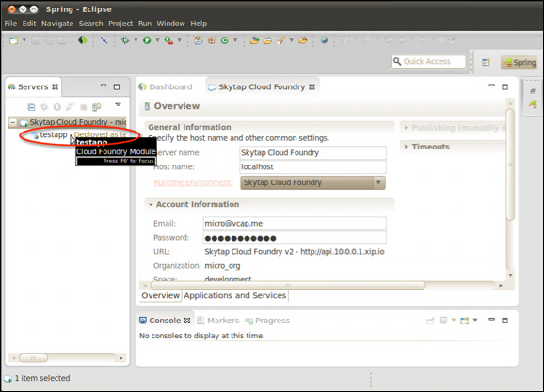544x392 pixels.
Task: Click the Runtime Environment link
Action: pos(193,182)
